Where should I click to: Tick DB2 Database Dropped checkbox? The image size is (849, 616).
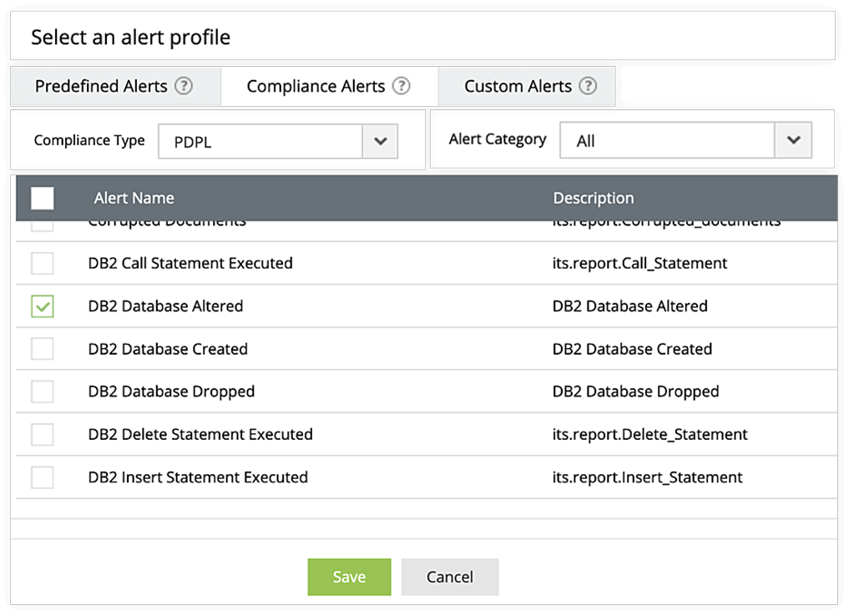click(x=43, y=391)
